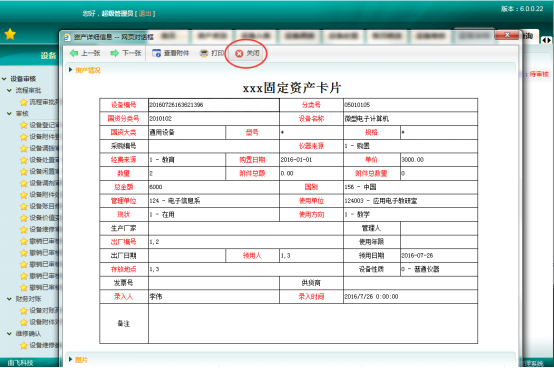Click the 国别 value 156 - 中国
554x368 pixels.
click(360, 187)
